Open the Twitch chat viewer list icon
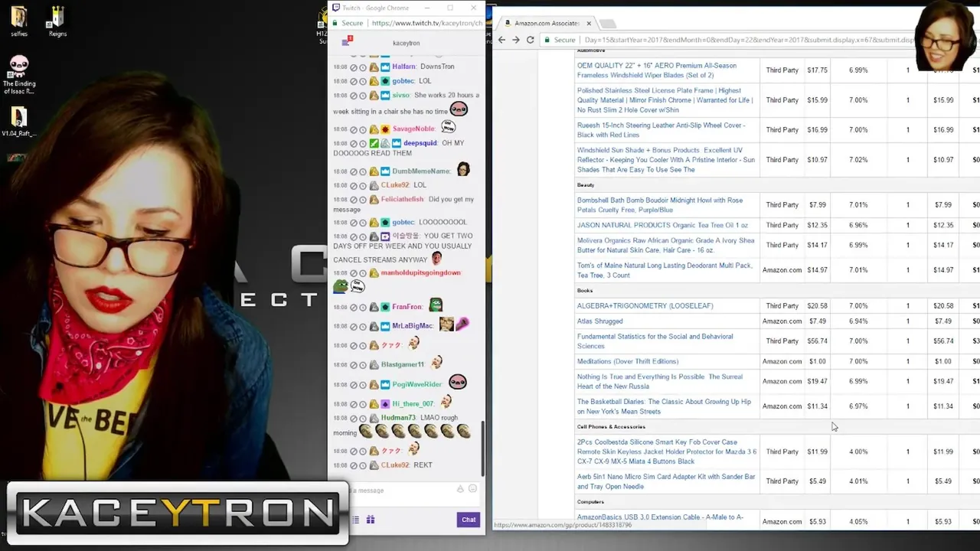 [346, 43]
